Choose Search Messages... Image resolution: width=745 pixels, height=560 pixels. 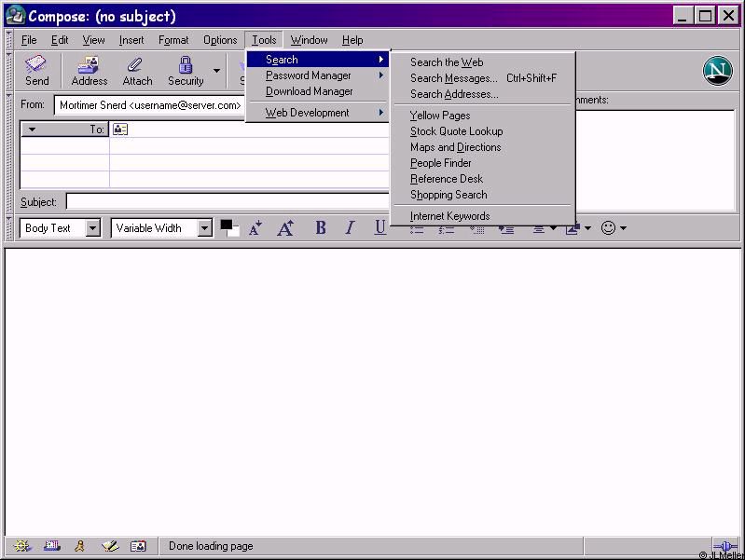[483, 78]
